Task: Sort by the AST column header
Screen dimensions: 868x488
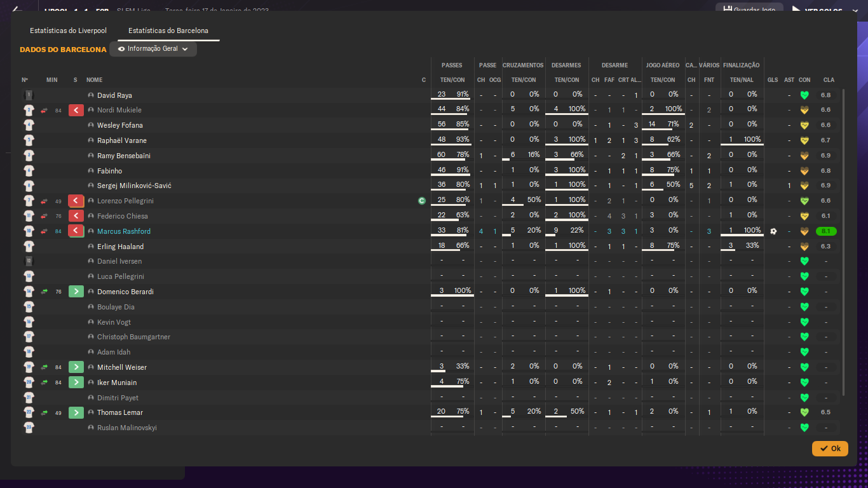Action: [x=789, y=80]
